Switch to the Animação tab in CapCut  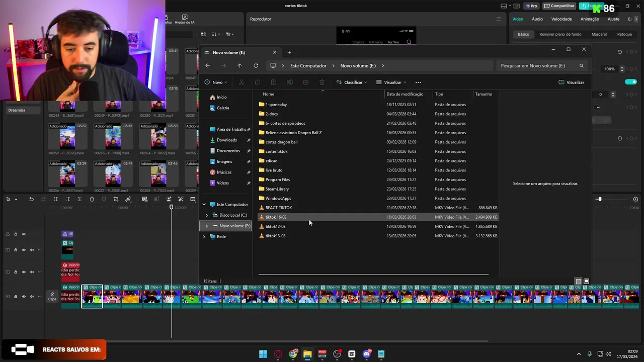point(590,19)
